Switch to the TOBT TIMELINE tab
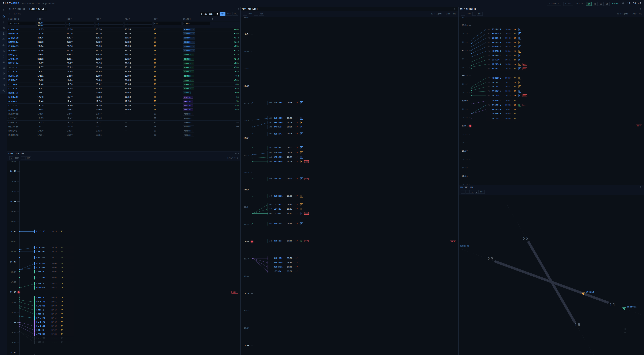Image resolution: width=644 pixels, height=355 pixels. pyautogui.click(x=17, y=9)
